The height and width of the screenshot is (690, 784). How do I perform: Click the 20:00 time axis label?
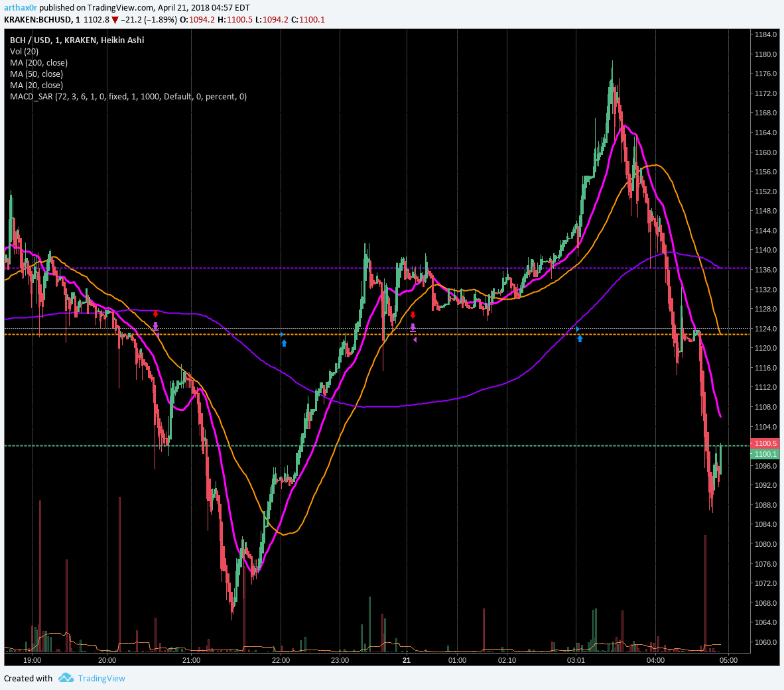(x=107, y=661)
